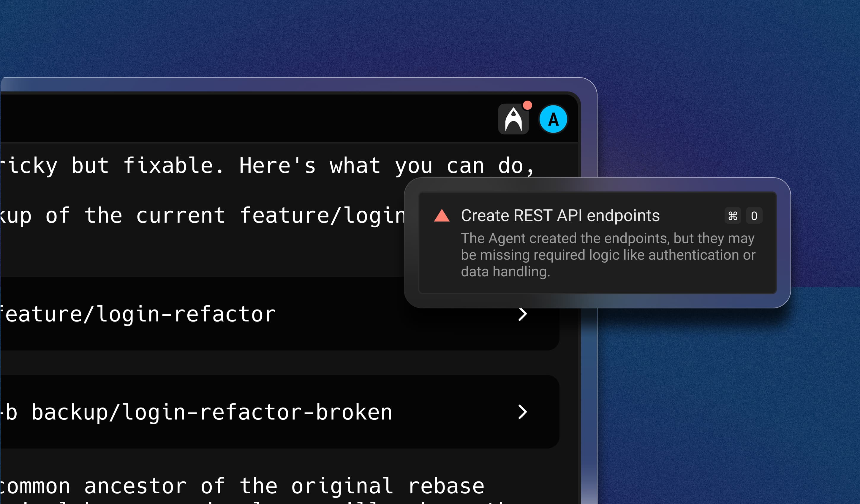The image size is (860, 504).
Task: Expand the backup/login-refactor-broken command chevron
Action: click(x=522, y=412)
